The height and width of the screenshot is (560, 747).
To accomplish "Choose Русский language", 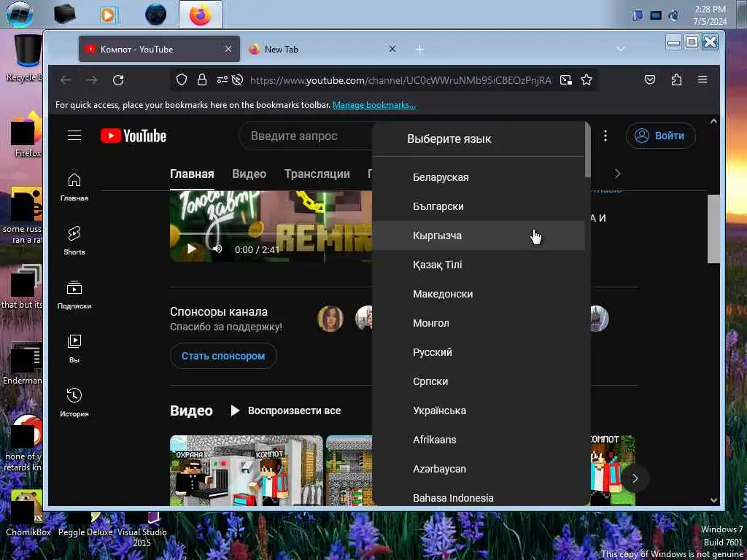I will [x=479, y=352].
